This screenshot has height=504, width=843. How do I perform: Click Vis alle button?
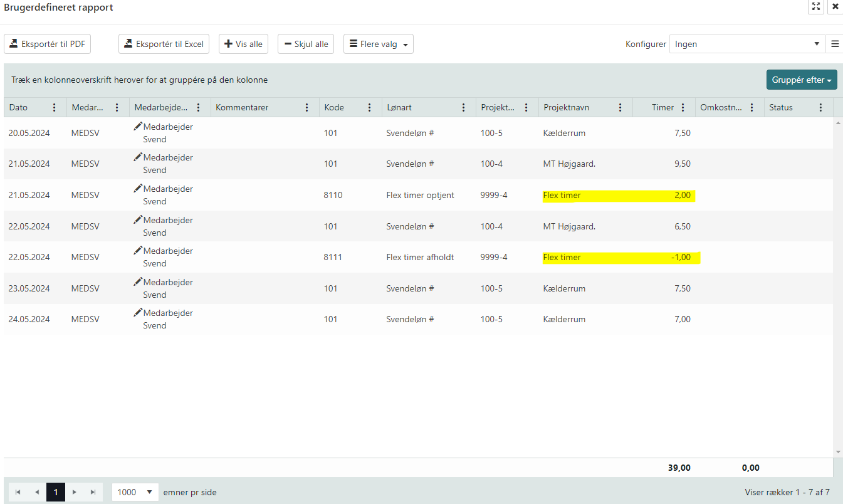click(243, 44)
